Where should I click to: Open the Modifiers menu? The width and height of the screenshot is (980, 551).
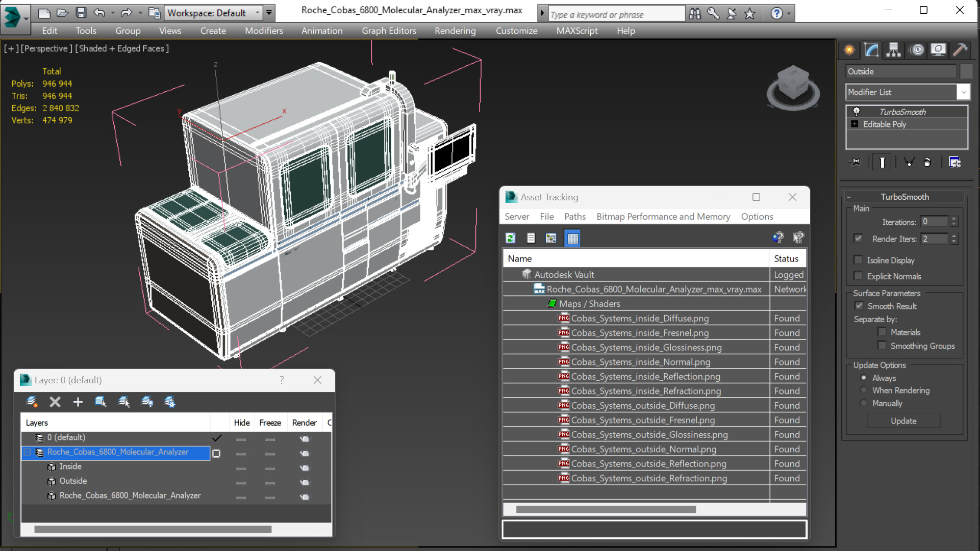[x=264, y=31]
